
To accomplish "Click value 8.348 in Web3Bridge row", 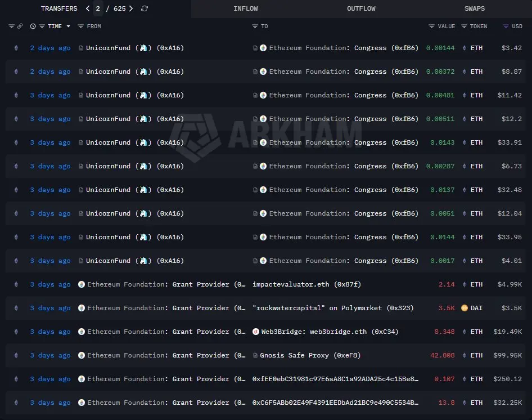I will coord(444,332).
